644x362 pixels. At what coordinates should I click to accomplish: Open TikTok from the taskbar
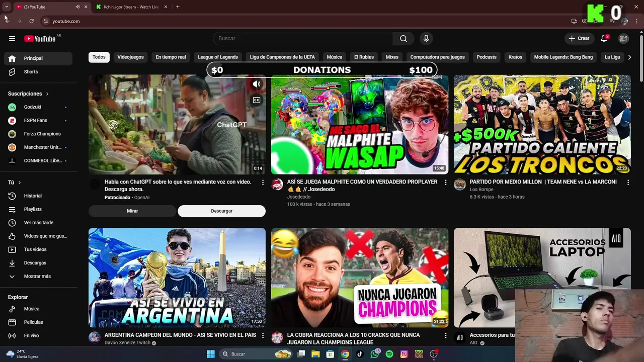360,354
